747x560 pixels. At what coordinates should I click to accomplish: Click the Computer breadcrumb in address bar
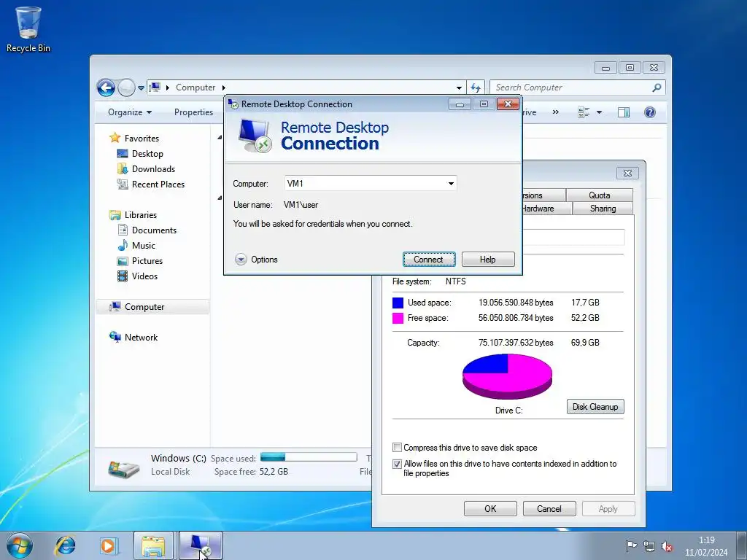click(x=196, y=87)
